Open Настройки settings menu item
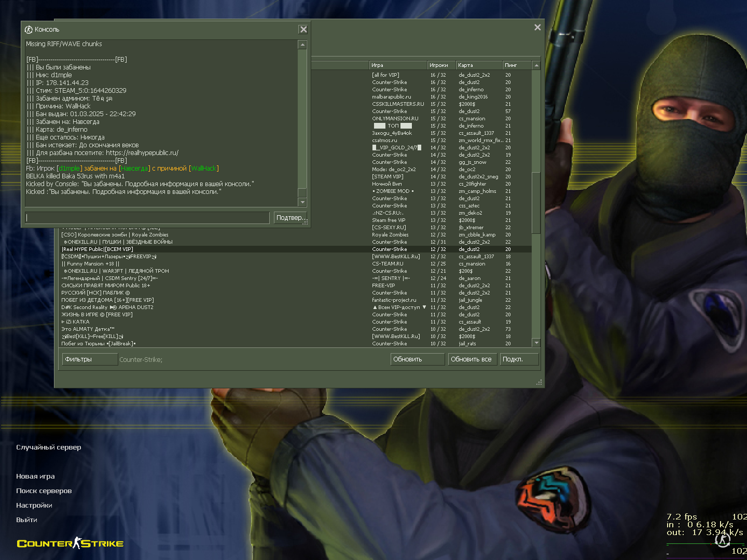The image size is (747, 560). (x=34, y=506)
